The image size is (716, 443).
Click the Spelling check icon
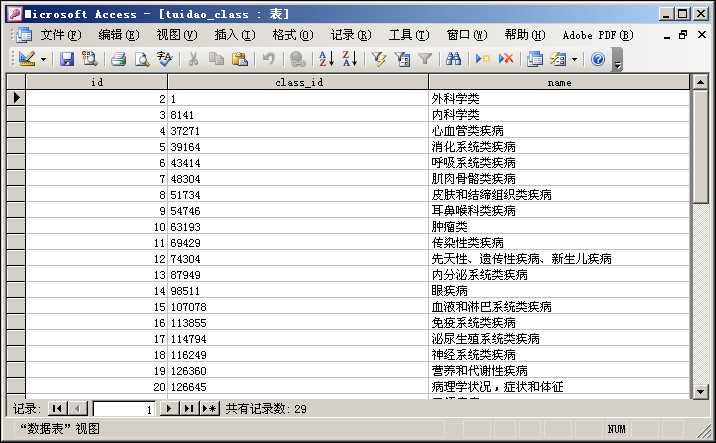click(x=164, y=59)
